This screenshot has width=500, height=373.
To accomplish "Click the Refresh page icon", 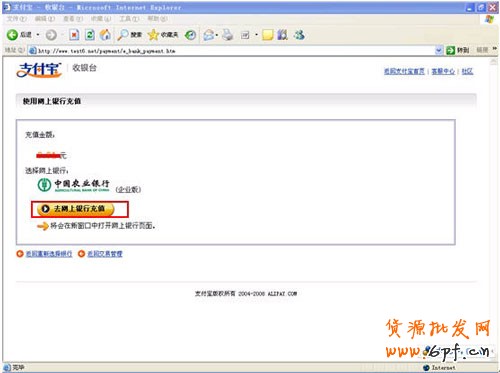I will (90, 35).
